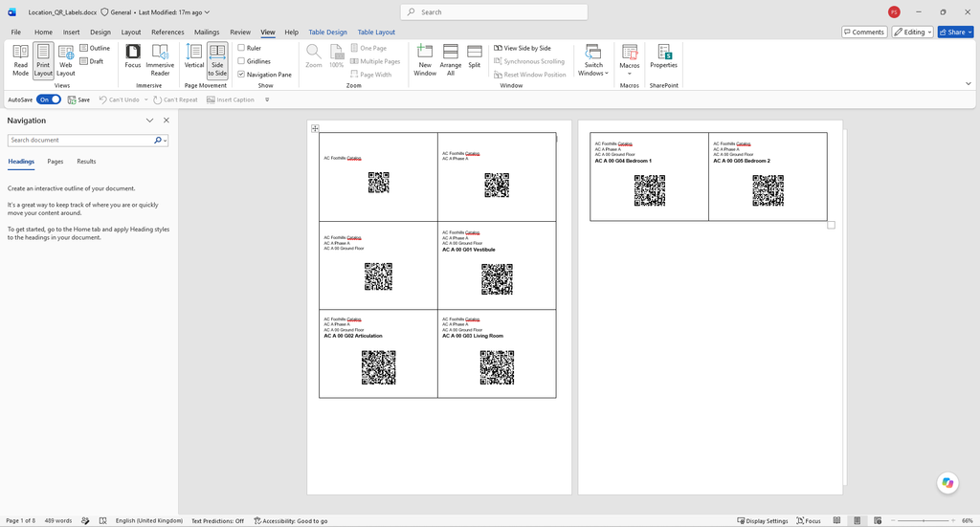Viewport: 980px width, 527px height.
Task: Switch to the Home tab
Action: pos(43,32)
